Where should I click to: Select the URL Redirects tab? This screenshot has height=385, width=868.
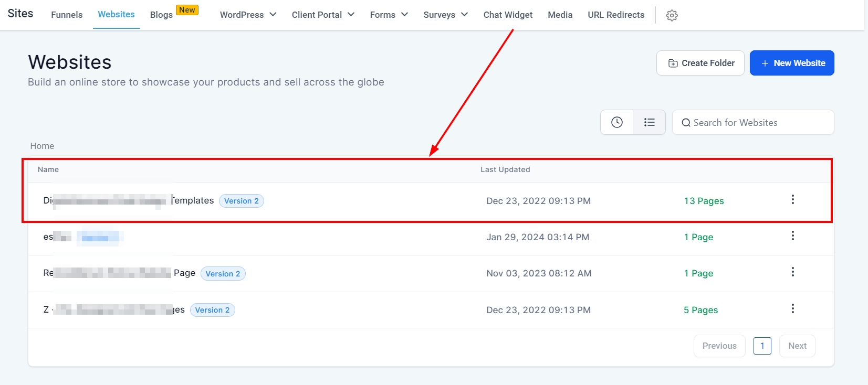click(x=616, y=15)
